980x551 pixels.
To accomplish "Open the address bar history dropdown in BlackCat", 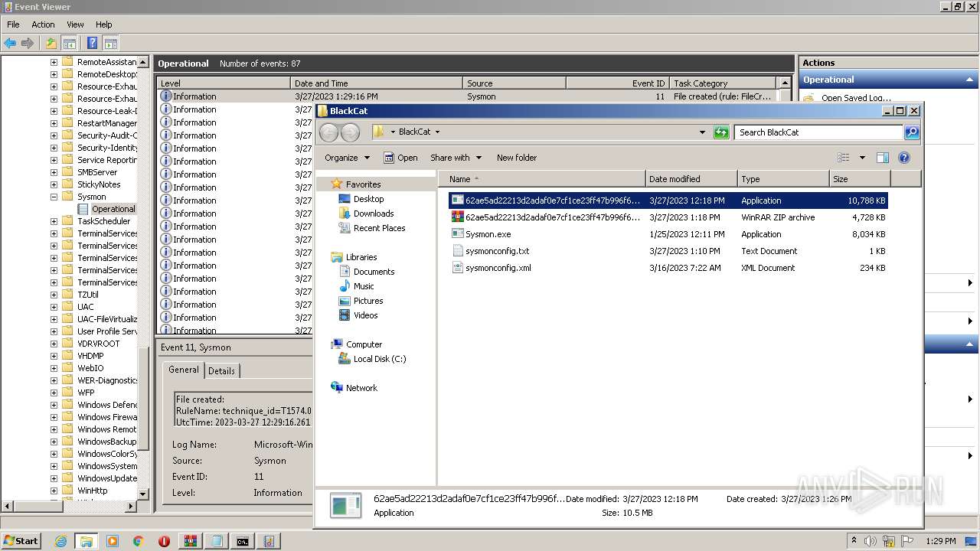I will [x=702, y=132].
